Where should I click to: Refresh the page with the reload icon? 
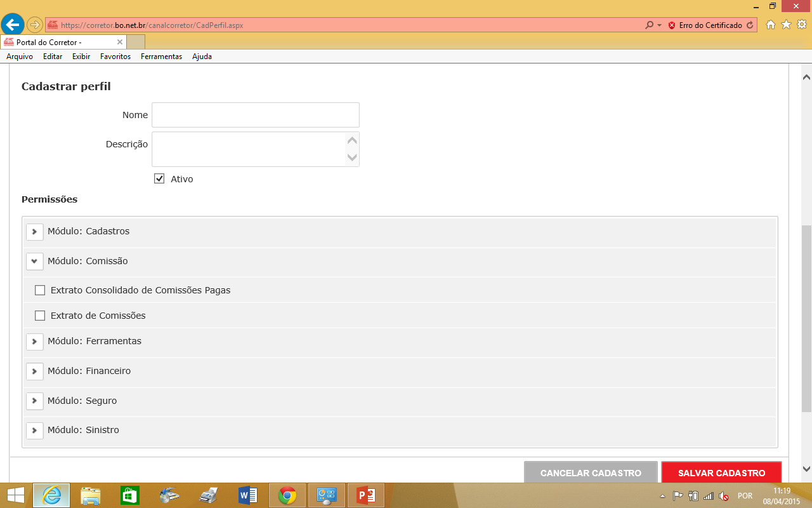[x=750, y=25]
